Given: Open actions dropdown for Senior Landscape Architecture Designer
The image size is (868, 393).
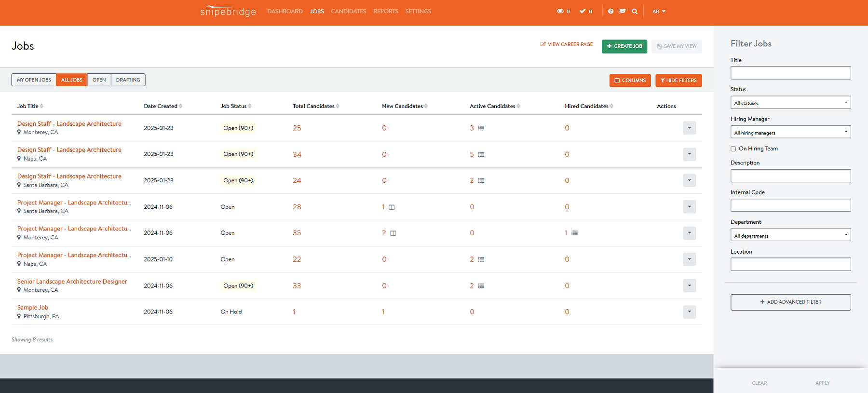Looking at the screenshot, I should click(x=689, y=285).
